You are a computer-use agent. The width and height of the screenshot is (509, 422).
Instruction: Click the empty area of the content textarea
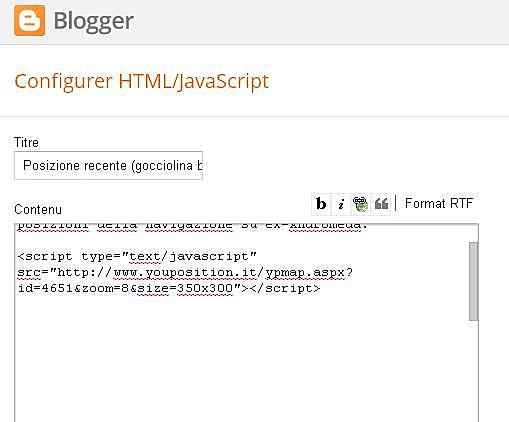tap(242, 360)
